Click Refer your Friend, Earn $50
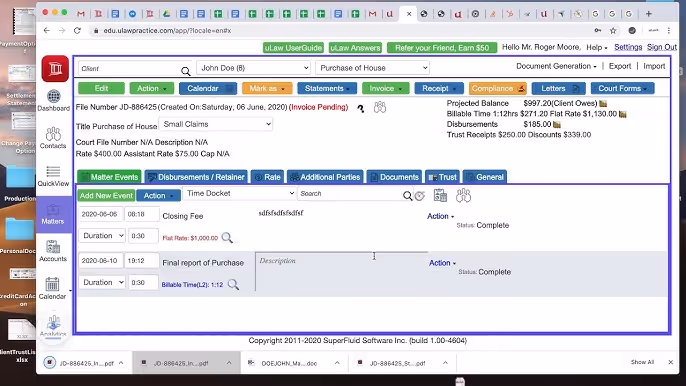 point(442,48)
